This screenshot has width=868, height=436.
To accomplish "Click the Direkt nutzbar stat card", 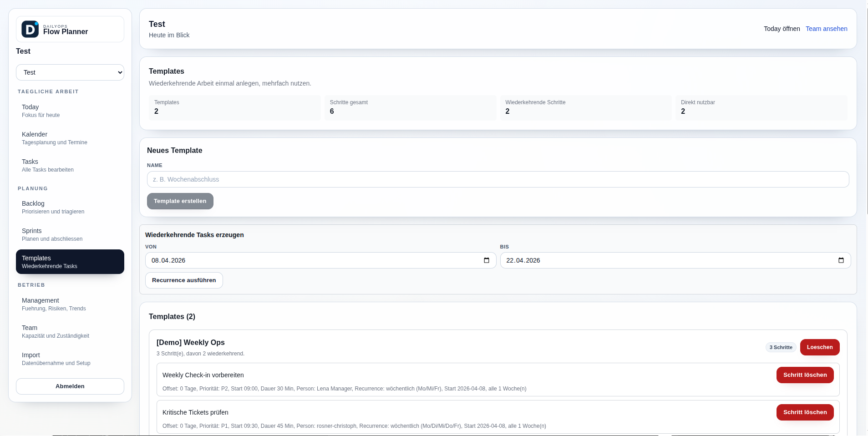I will [x=761, y=108].
